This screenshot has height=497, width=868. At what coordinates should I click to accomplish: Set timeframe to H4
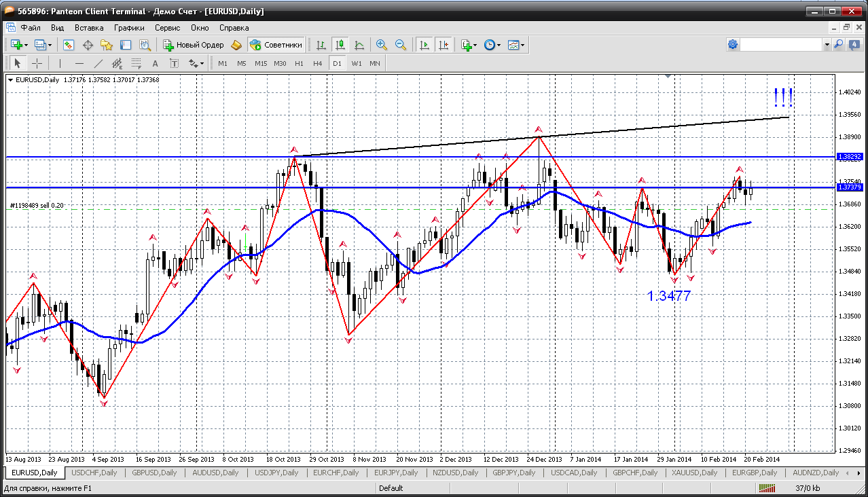point(318,63)
